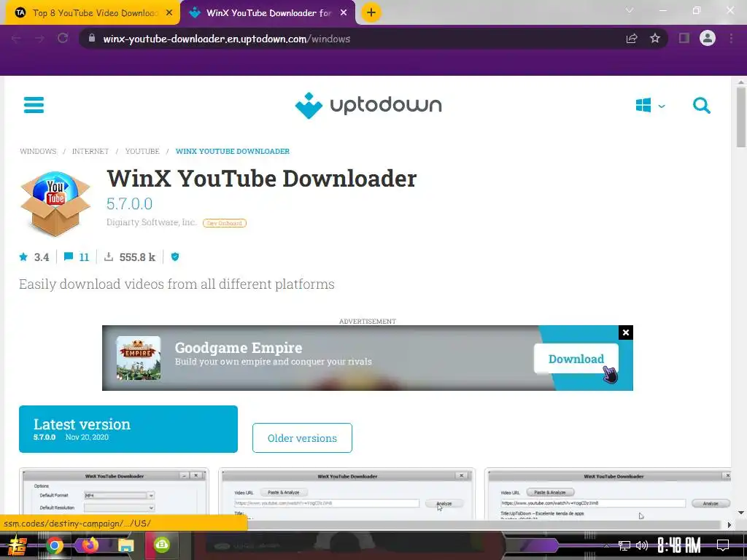The image size is (747, 560).
Task: Share this page icon
Action: click(x=632, y=39)
